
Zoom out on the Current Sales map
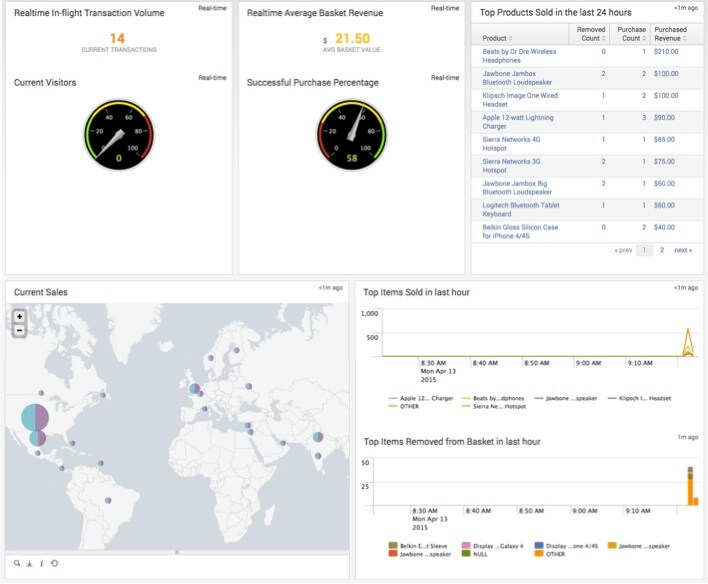pos(19,331)
